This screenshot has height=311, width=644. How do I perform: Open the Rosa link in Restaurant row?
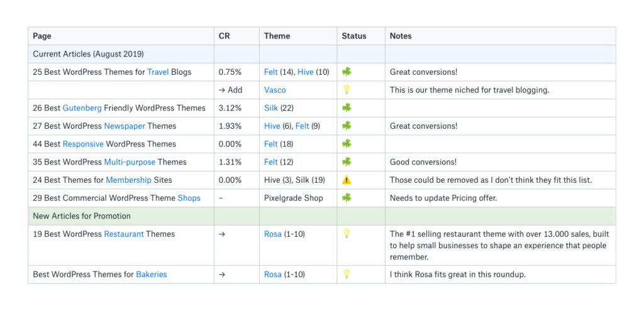(x=273, y=234)
